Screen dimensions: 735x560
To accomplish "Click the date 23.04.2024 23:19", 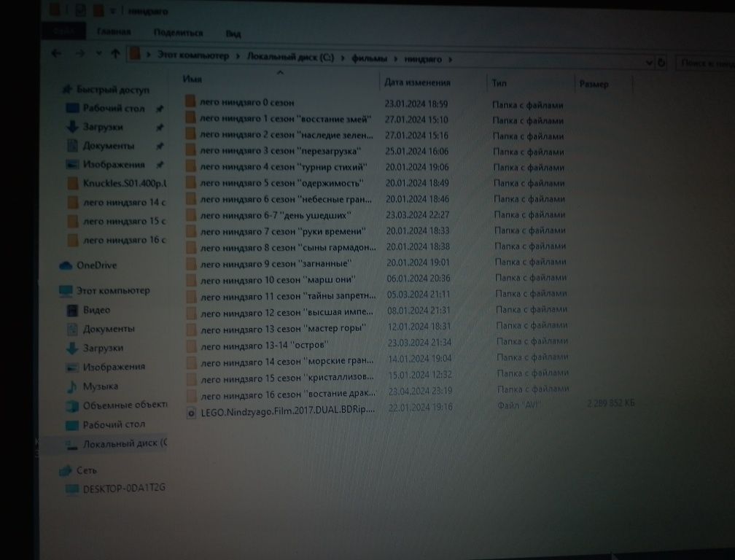I will pyautogui.click(x=421, y=391).
